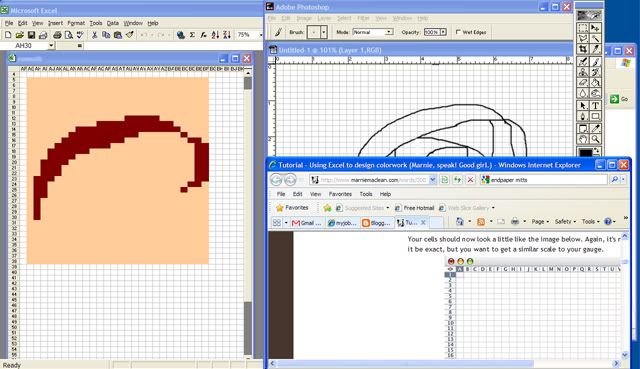Click Photoshop's black foreground color swatch

585,153
